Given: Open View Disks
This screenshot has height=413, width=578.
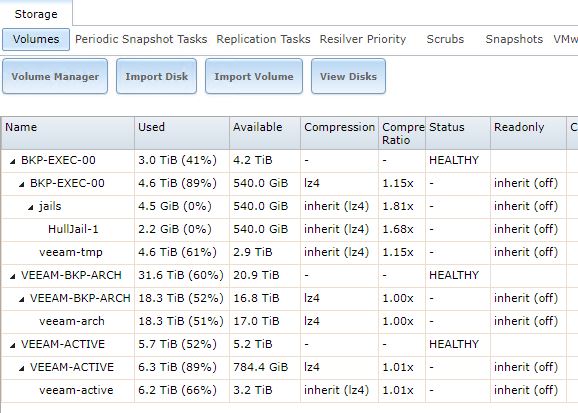Looking at the screenshot, I should coord(348,76).
